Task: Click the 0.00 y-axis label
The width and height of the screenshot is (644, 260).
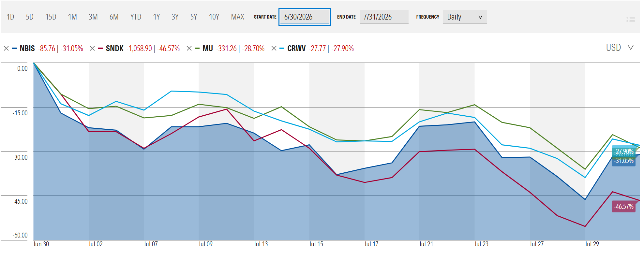Action: pos(22,68)
